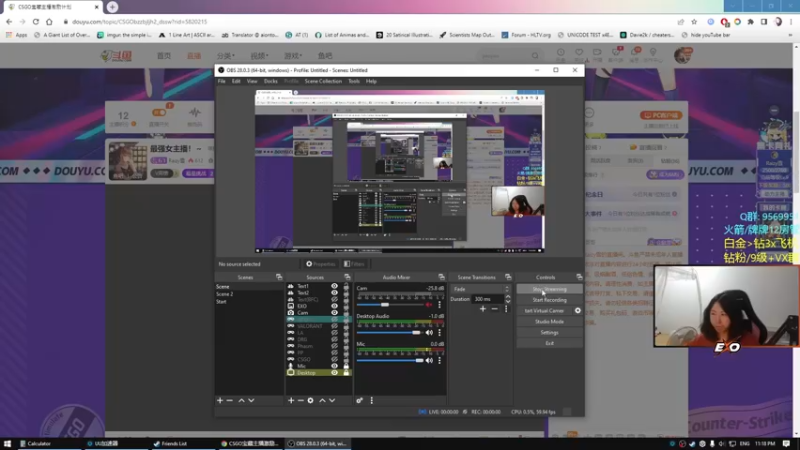
Task: Pop out the Sources dock panel
Action: coord(347,277)
